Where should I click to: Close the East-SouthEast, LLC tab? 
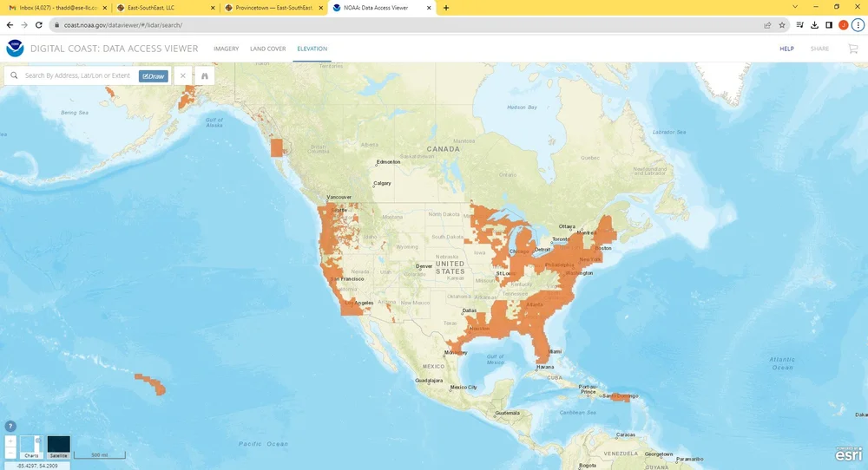[213, 8]
